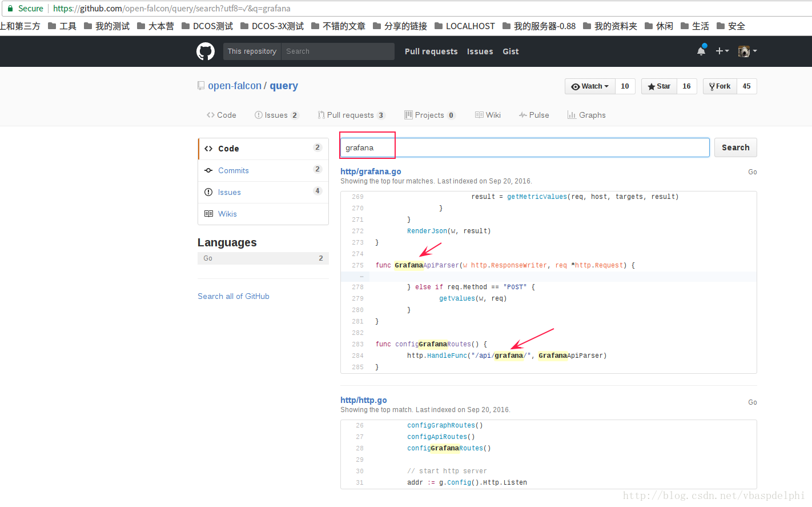812x507 pixels.
Task: Click the browser address bar URL
Action: point(172,9)
